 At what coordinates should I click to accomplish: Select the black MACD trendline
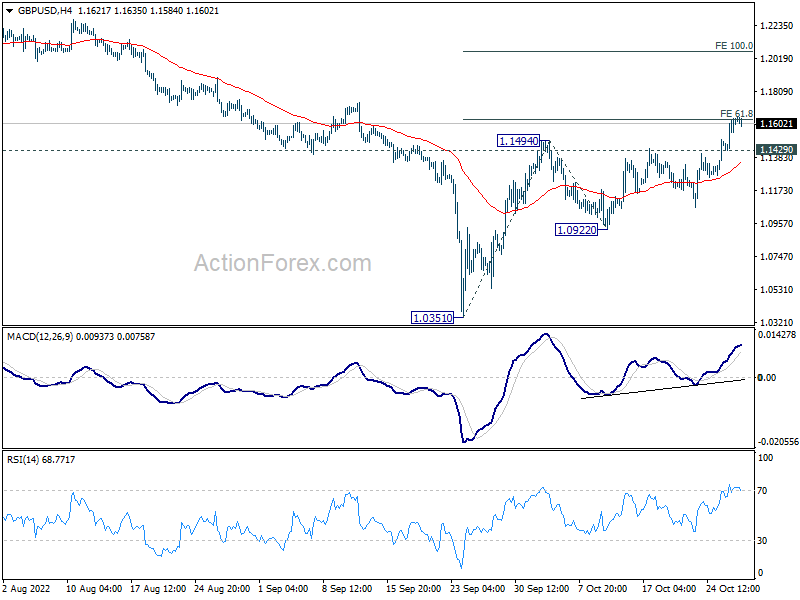(663, 389)
